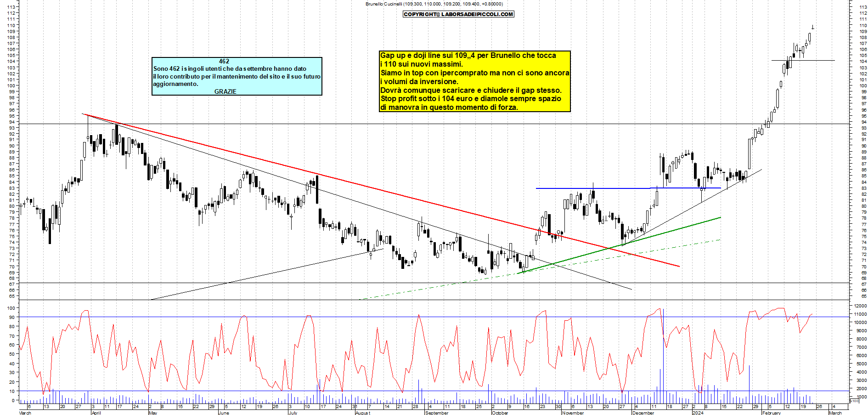Click the "10000" value on the volume axis

pyautogui.click(x=860, y=323)
